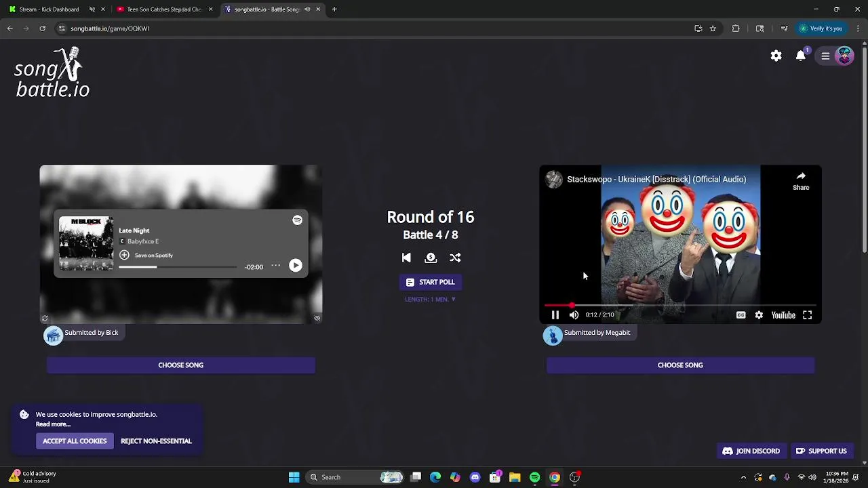Image resolution: width=868 pixels, height=488 pixels.
Task: Select the songbattle.io Battle Songs tab
Action: (267, 9)
